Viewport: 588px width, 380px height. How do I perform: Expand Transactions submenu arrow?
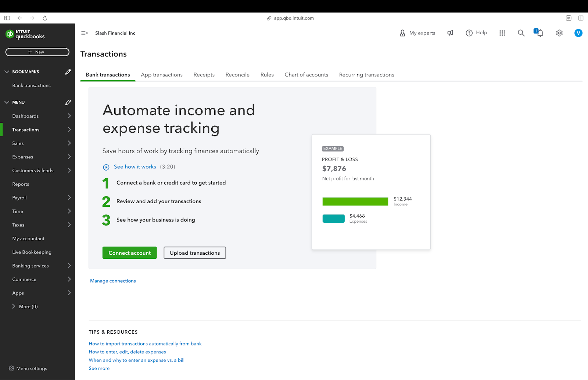point(69,129)
